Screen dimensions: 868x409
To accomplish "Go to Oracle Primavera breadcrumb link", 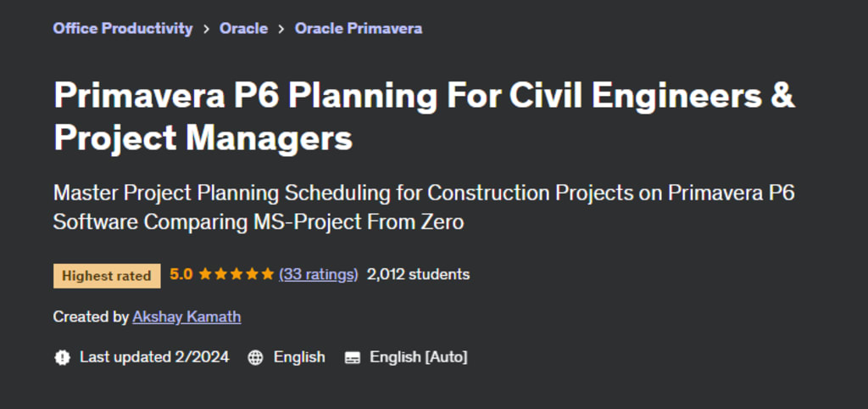I will coord(358,28).
